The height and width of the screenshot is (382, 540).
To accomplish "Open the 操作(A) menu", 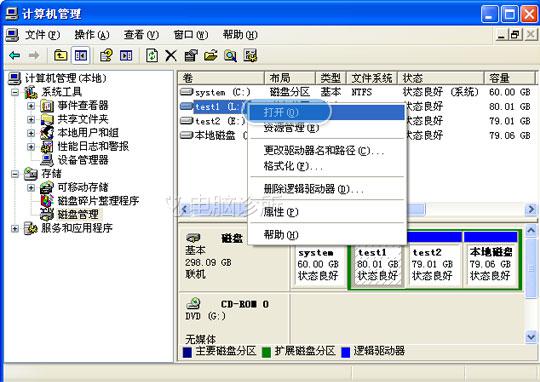I will pos(92,35).
